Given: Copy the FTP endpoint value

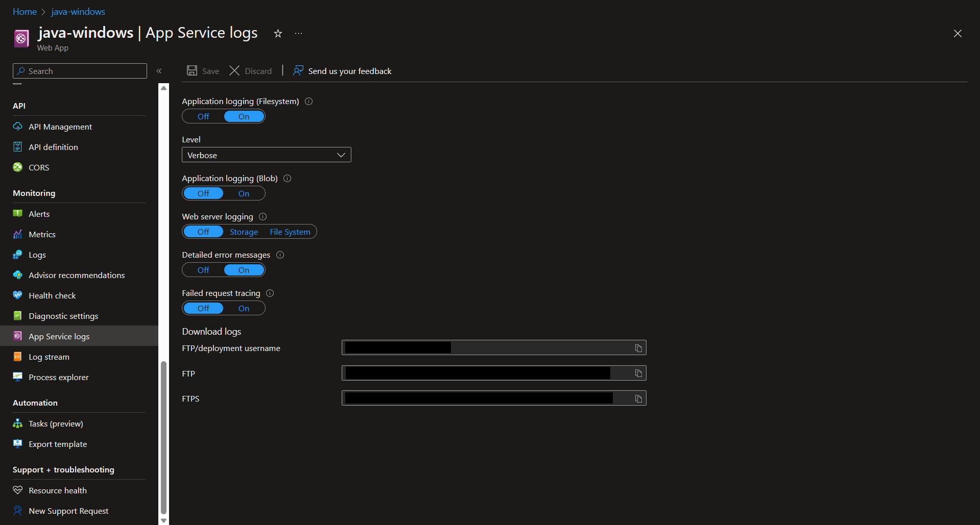Looking at the screenshot, I should tap(638, 373).
